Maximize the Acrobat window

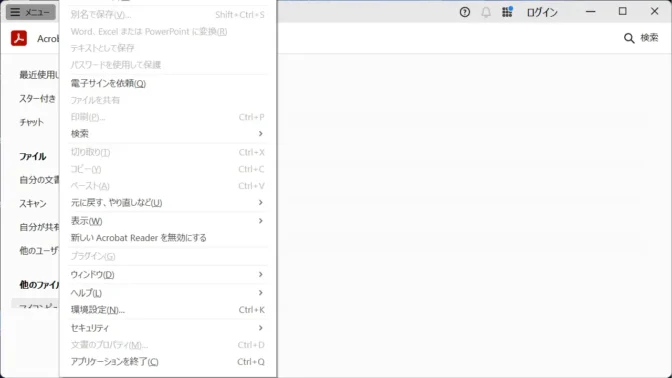[x=622, y=12]
